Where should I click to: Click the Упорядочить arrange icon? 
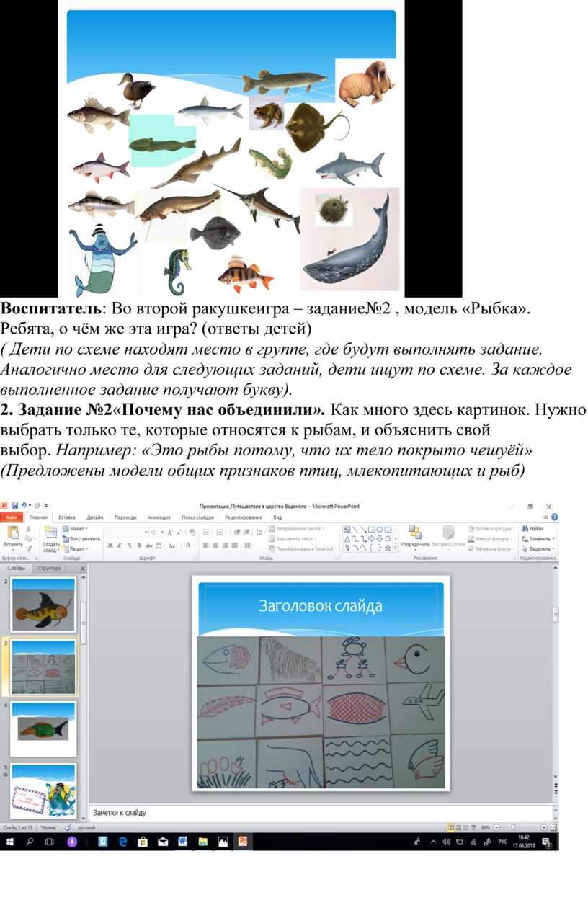click(x=415, y=532)
